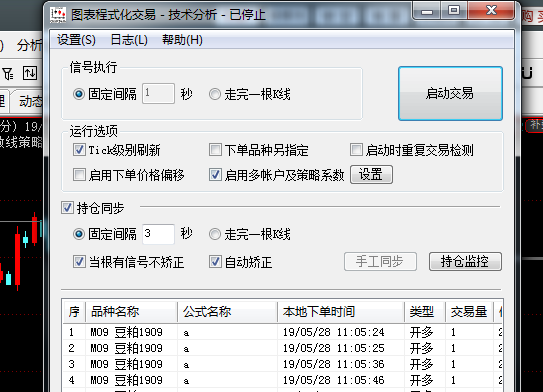
Task: Select 固定间隔 radio under 信号执行
Action: [x=79, y=94]
